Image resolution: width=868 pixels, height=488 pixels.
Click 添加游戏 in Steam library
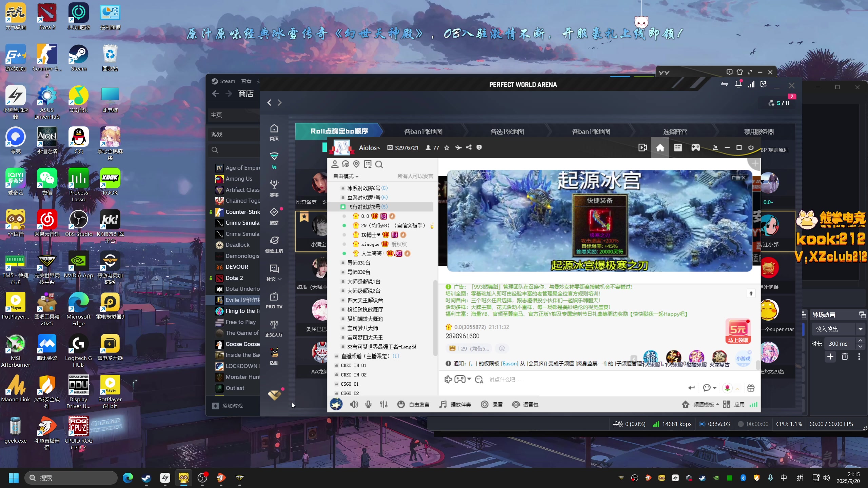point(228,406)
